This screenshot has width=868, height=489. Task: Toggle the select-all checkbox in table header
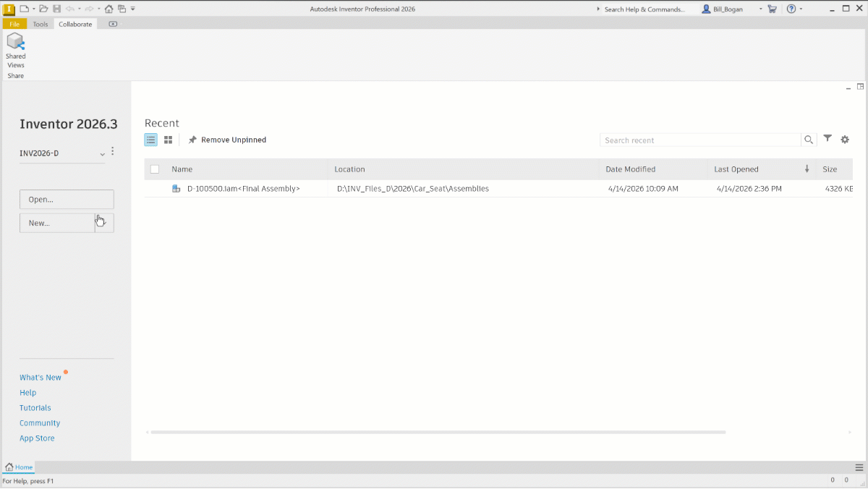154,169
